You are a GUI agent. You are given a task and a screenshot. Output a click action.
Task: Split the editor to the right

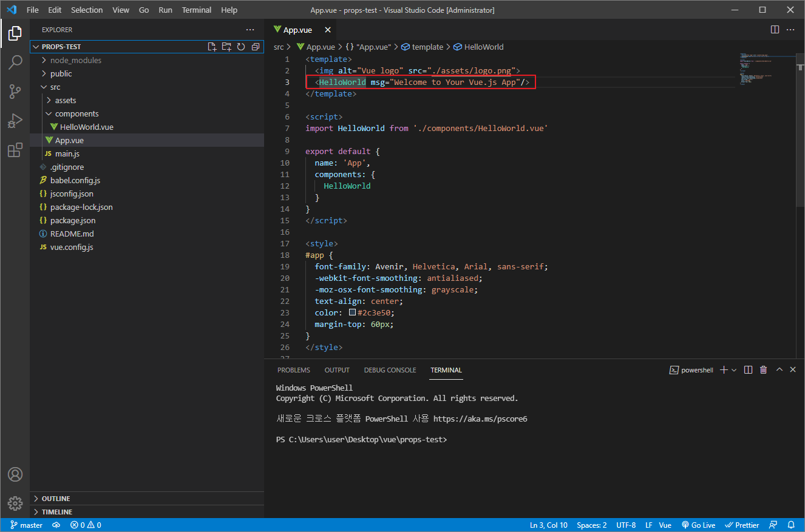click(x=775, y=29)
